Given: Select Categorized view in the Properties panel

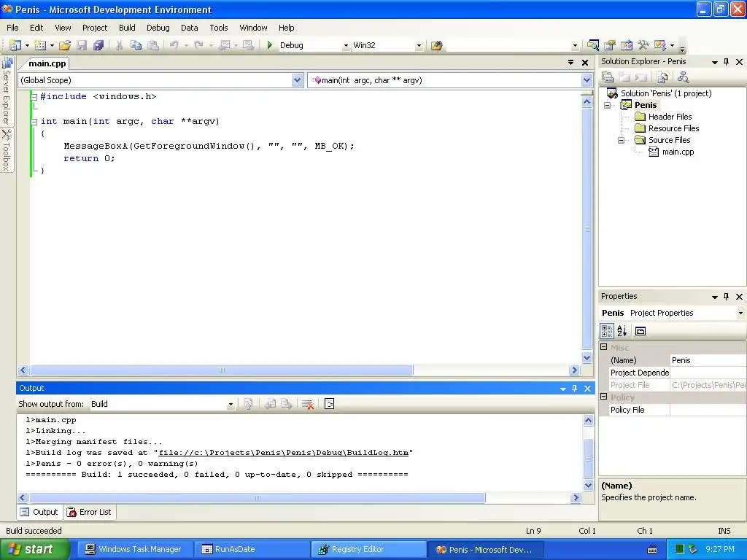Looking at the screenshot, I should 607,330.
